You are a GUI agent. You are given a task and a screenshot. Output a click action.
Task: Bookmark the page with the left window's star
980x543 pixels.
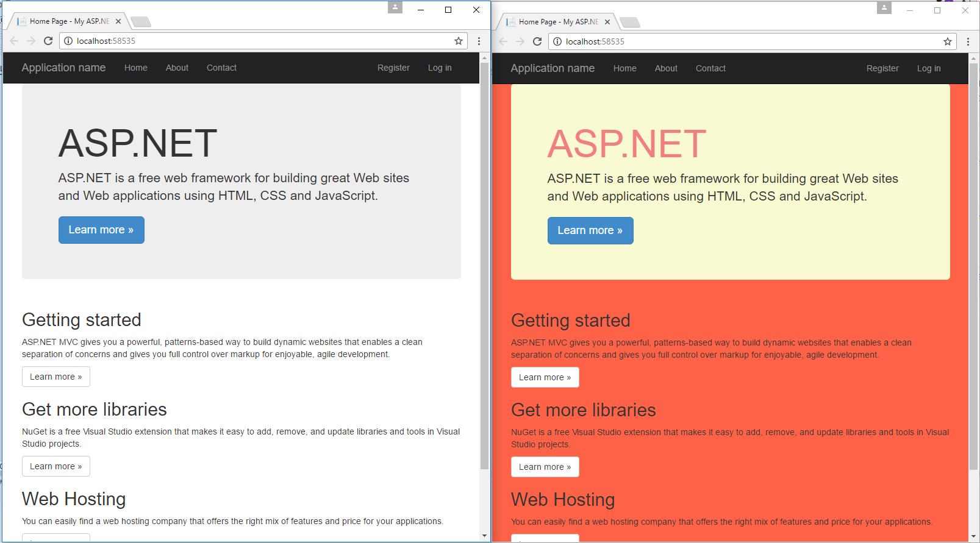459,41
